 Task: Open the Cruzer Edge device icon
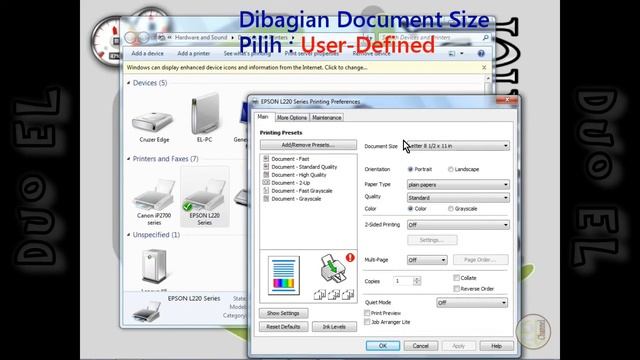click(153, 122)
